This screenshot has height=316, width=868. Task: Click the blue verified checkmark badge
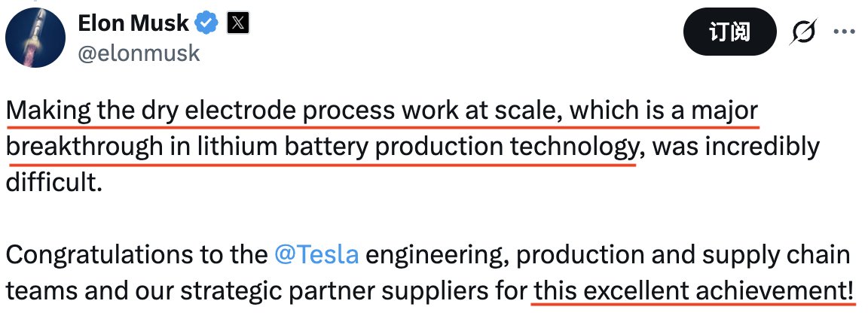click(x=206, y=23)
